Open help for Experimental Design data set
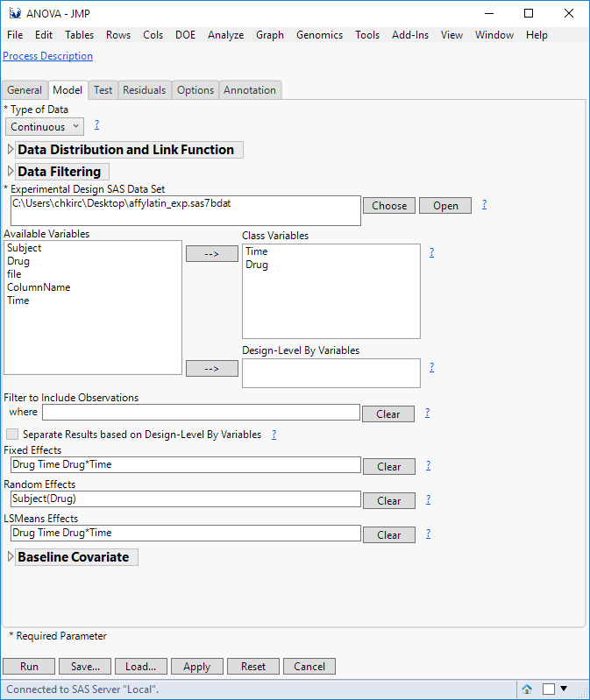This screenshot has width=590, height=700. tap(484, 205)
